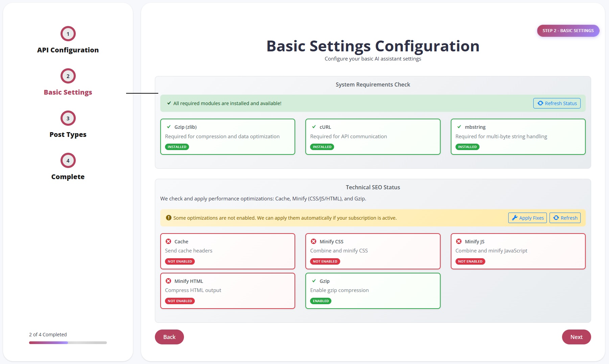Click the yellow warning icon in optimizations alert
The height and width of the screenshot is (364, 609).
(x=168, y=218)
